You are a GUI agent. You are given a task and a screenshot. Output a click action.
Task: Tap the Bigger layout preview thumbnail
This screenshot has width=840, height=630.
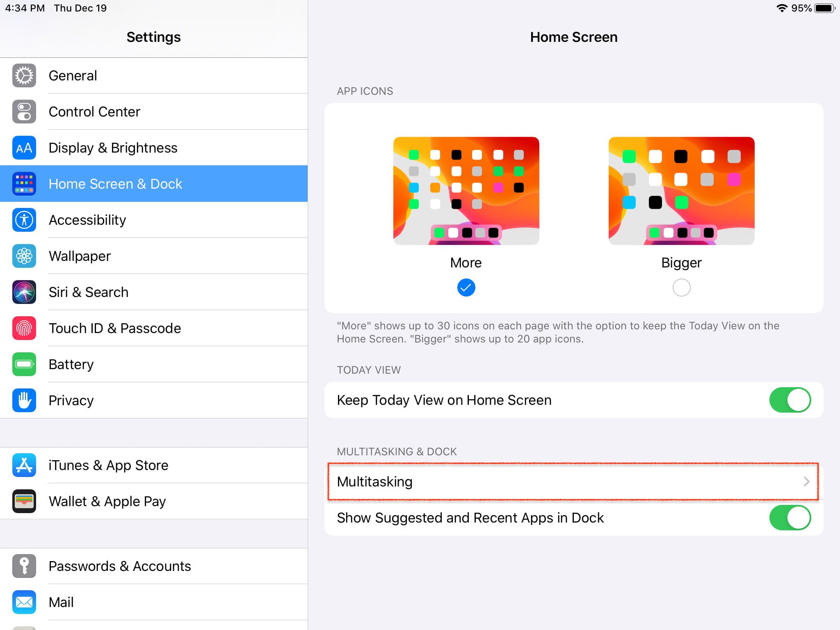coord(681,191)
